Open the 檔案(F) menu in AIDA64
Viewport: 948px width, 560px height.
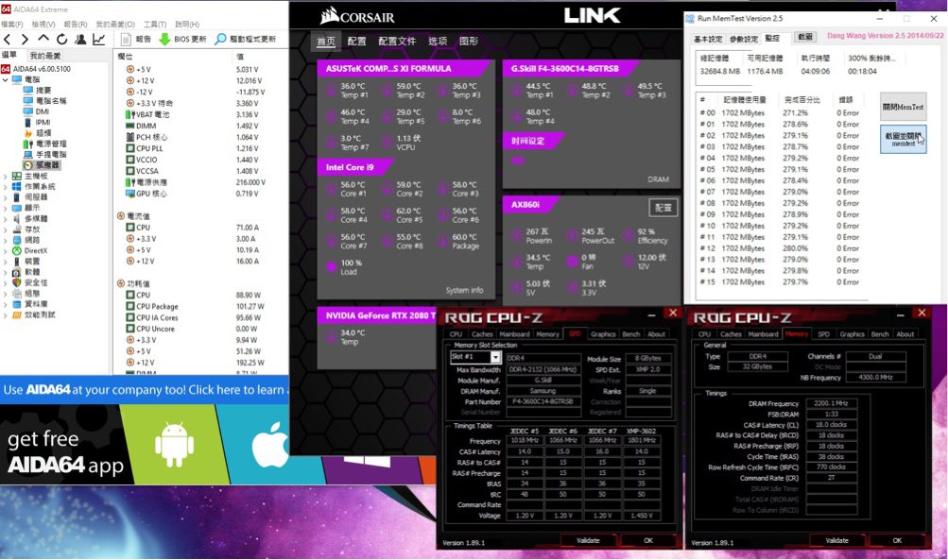[x=11, y=25]
